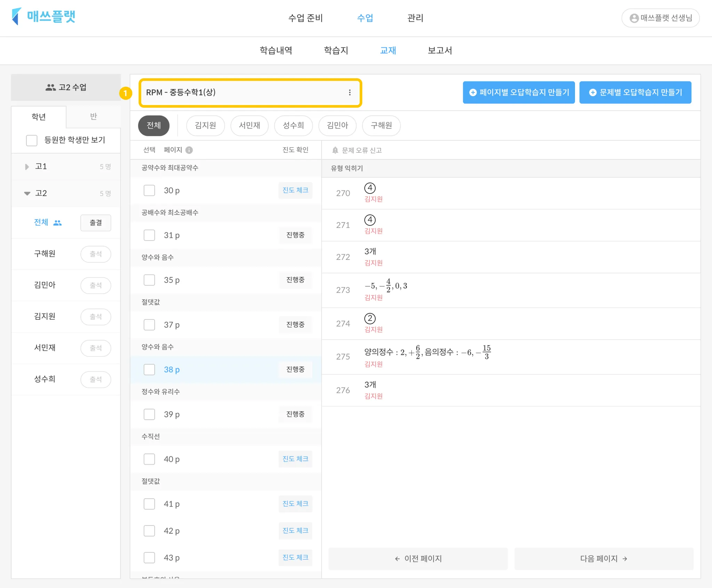The image size is (712, 588).
Task: Enable 등원한 학생만 보기 checkbox
Action: click(x=32, y=140)
